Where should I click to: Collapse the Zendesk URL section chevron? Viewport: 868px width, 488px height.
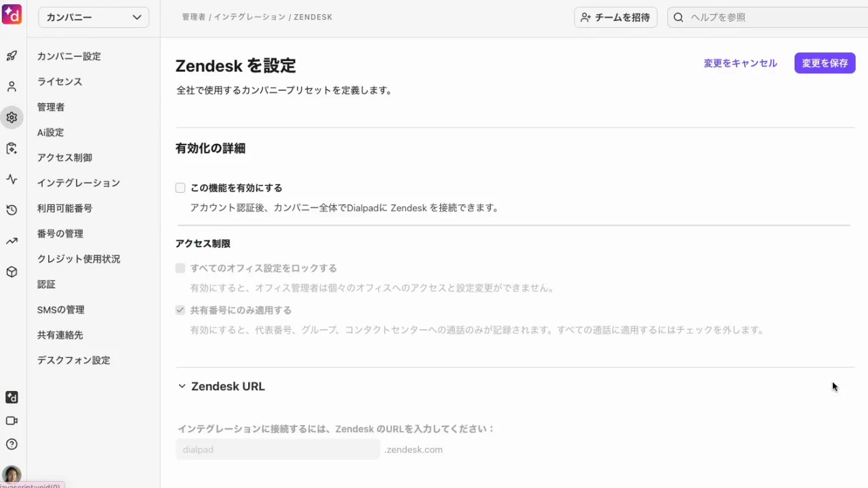[182, 386]
